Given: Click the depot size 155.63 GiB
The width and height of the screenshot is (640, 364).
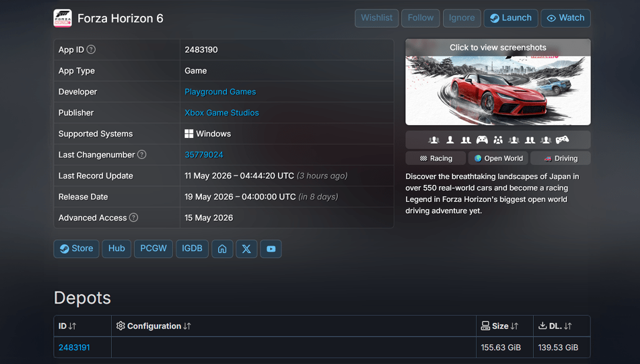Looking at the screenshot, I should (x=501, y=348).
